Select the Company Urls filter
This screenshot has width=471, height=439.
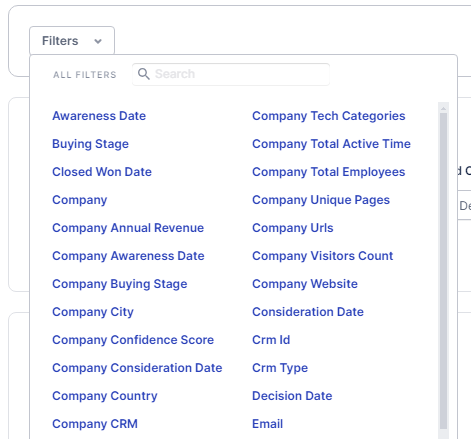coord(293,228)
